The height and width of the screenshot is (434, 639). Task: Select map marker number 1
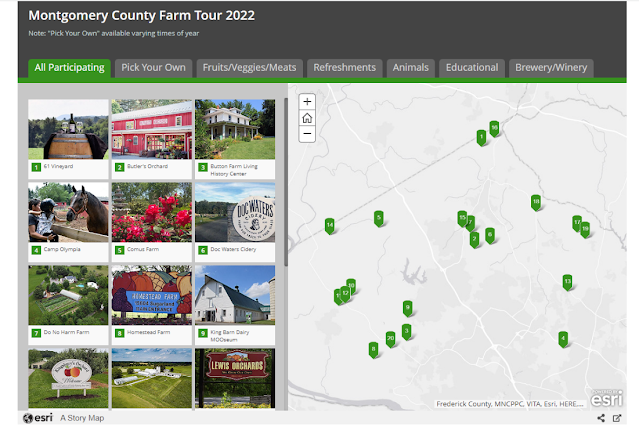pos(481,137)
